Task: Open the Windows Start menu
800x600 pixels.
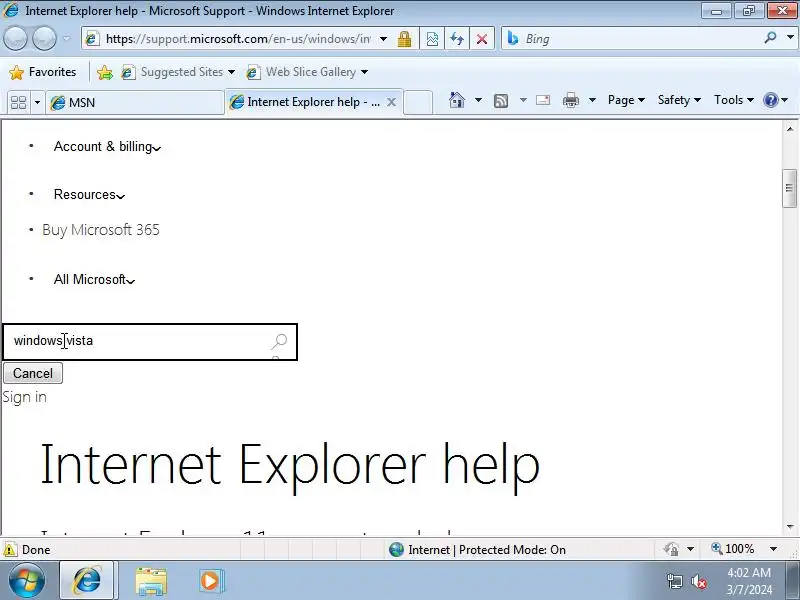Action: (x=26, y=581)
